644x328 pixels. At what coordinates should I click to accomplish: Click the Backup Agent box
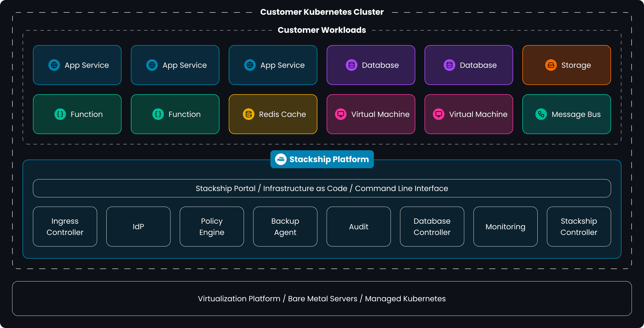(285, 227)
